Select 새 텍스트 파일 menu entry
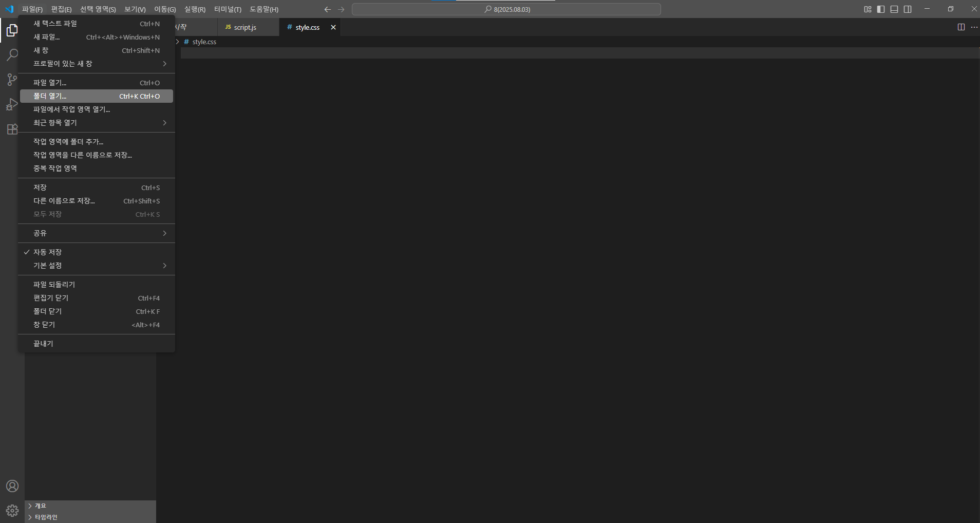The height and width of the screenshot is (523, 980). [97, 24]
